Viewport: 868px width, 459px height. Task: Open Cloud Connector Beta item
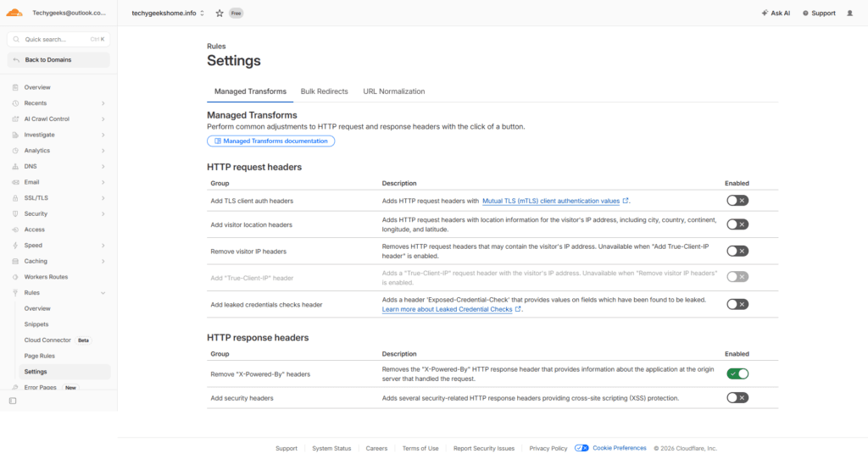coord(57,340)
